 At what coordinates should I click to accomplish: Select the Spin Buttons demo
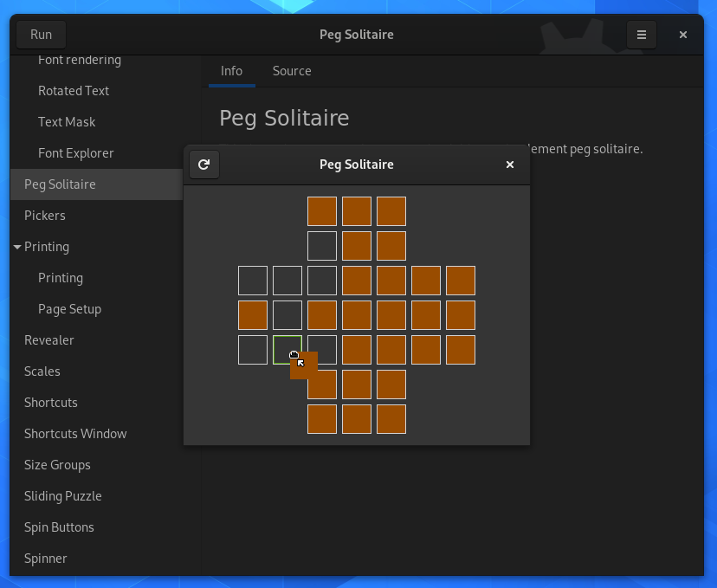(59, 527)
